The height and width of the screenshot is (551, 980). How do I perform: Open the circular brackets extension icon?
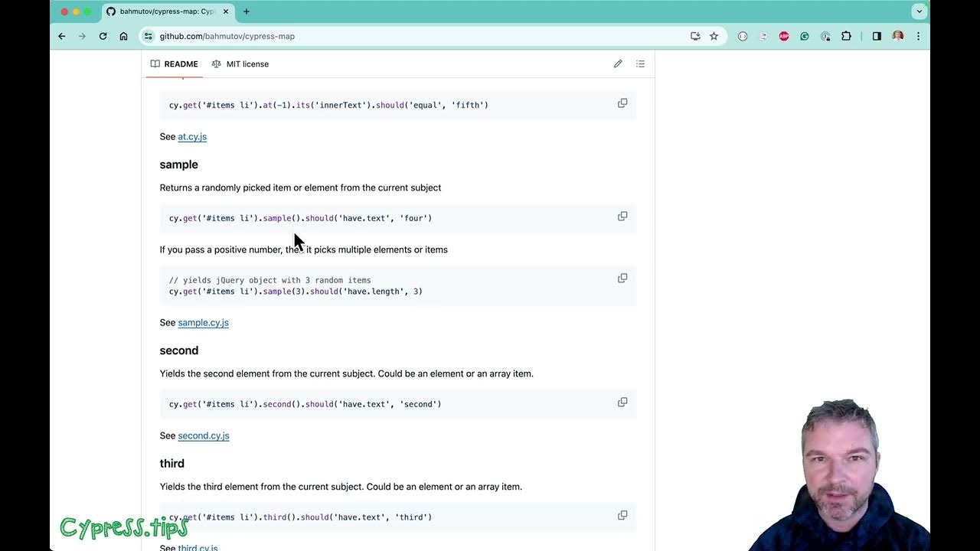[x=743, y=36]
